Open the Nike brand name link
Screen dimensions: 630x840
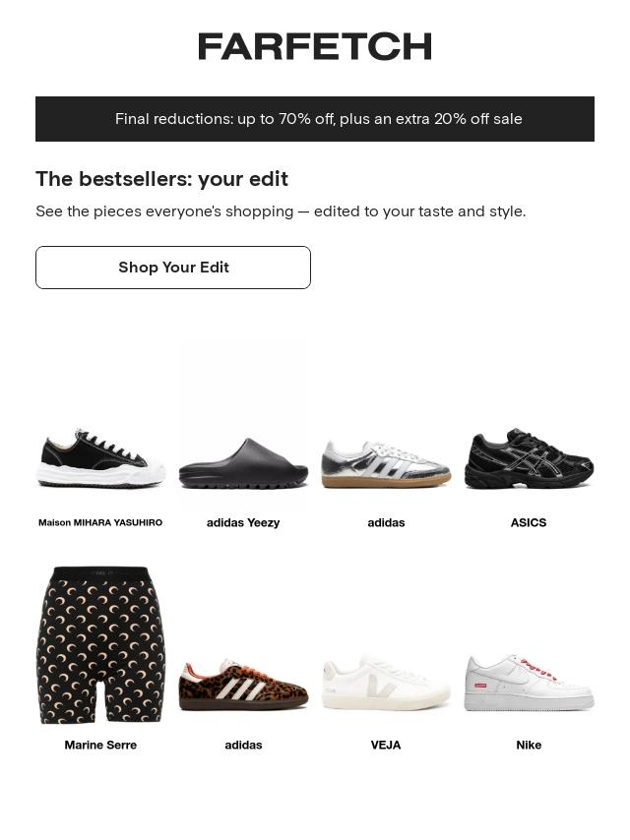529,745
